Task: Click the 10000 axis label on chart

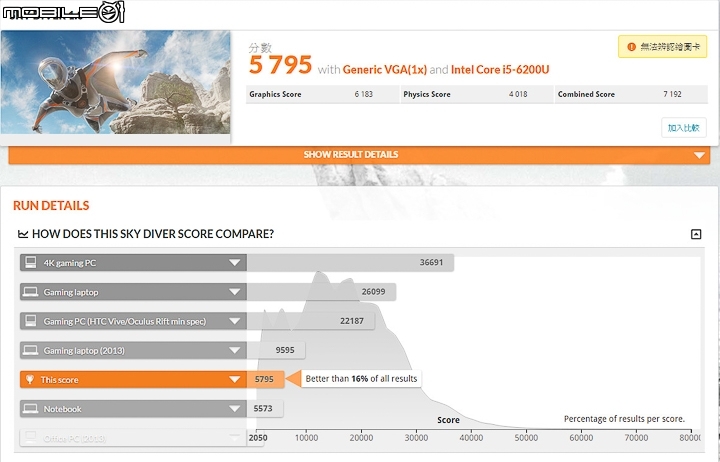Action: 306,438
